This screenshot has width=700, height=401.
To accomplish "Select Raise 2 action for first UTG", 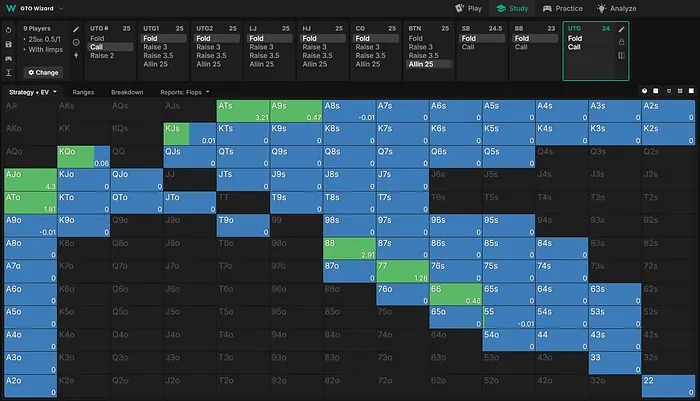I will pyautogui.click(x=102, y=56).
